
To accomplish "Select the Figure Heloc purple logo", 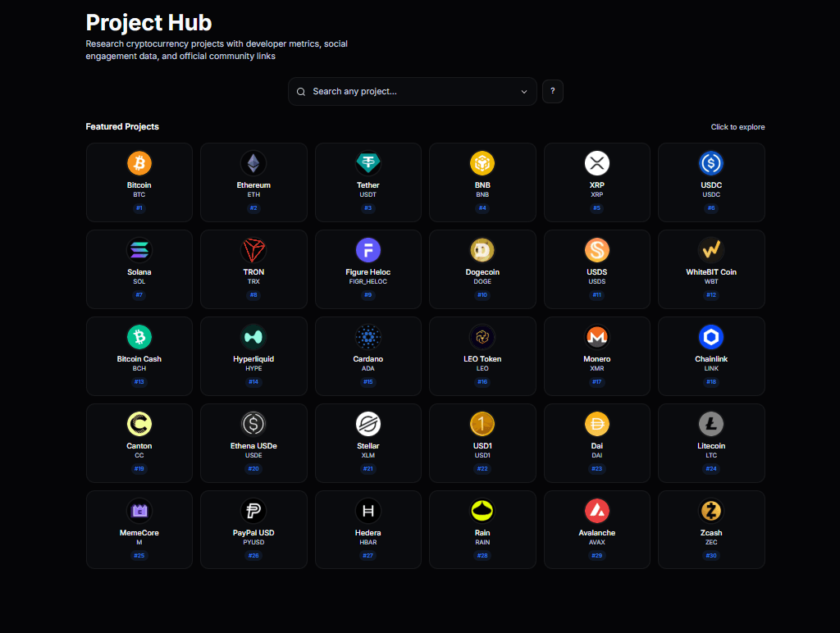I will 368,250.
